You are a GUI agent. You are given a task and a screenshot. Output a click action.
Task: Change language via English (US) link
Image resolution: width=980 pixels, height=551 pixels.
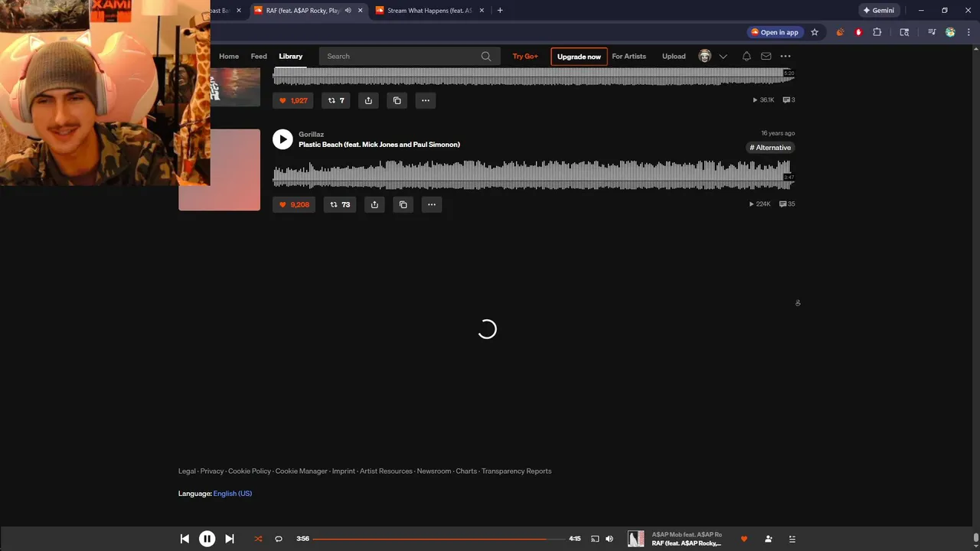click(233, 494)
